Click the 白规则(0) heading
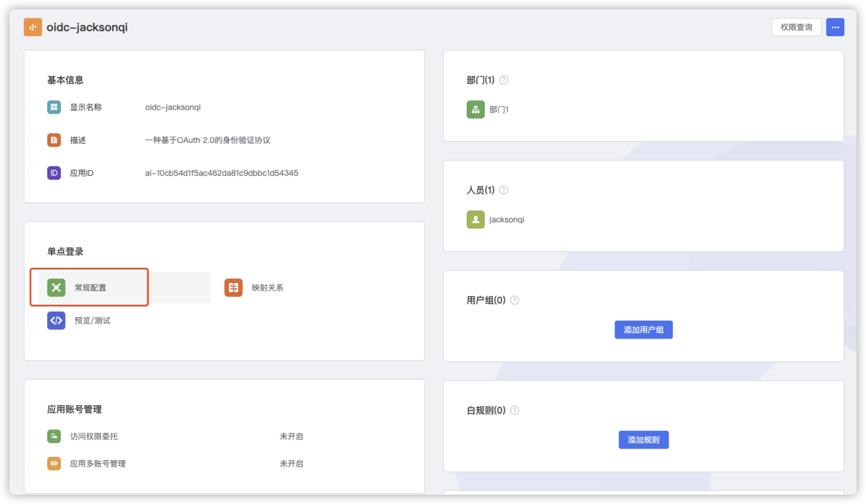Screen dimensions: 866x504 pyautogui.click(x=486, y=410)
